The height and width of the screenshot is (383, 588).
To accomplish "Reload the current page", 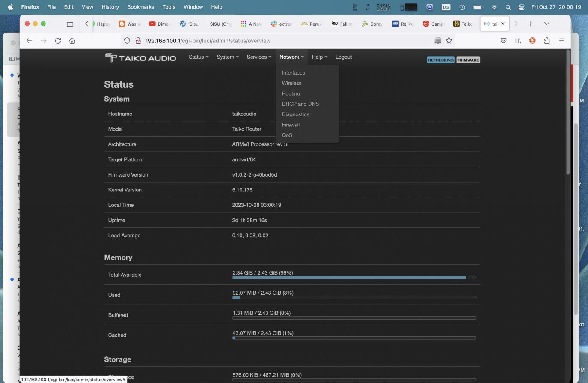I will coord(58,41).
